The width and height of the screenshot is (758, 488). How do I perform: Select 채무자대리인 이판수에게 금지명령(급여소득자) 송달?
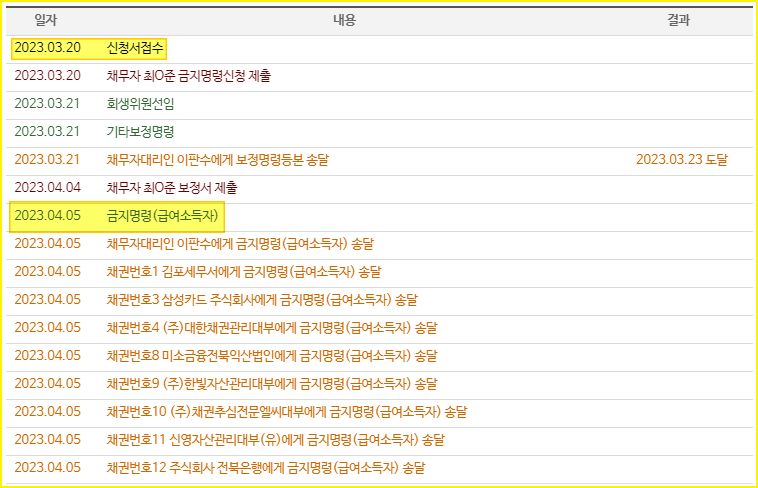(x=240, y=244)
